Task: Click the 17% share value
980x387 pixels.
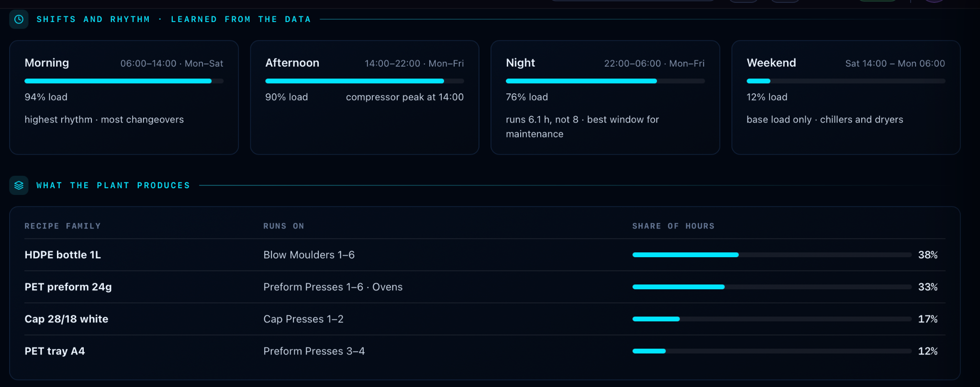Action: [928, 319]
